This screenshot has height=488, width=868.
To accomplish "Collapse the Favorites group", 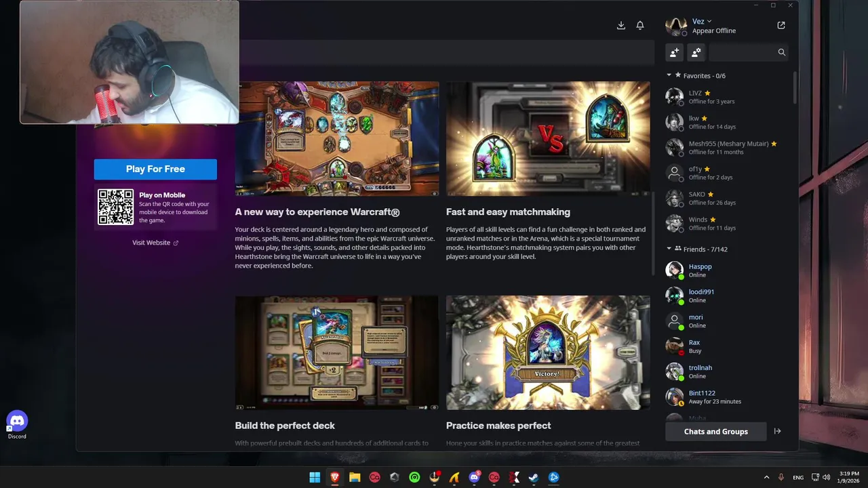I will coord(669,75).
